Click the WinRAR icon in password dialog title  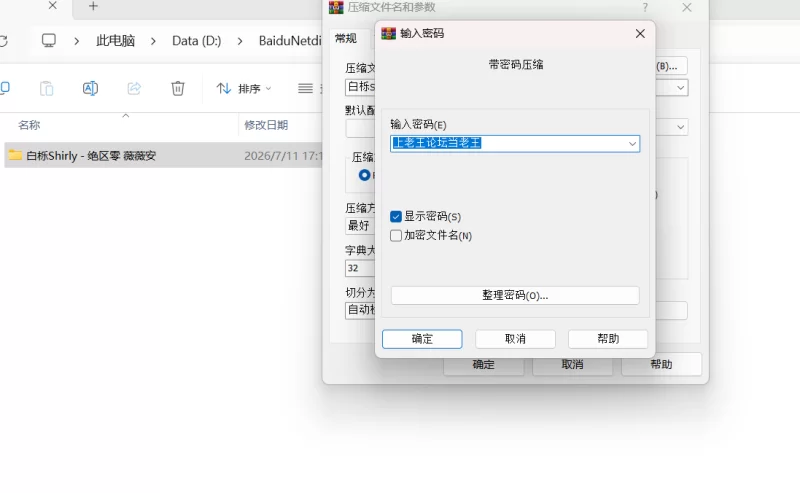pyautogui.click(x=388, y=33)
